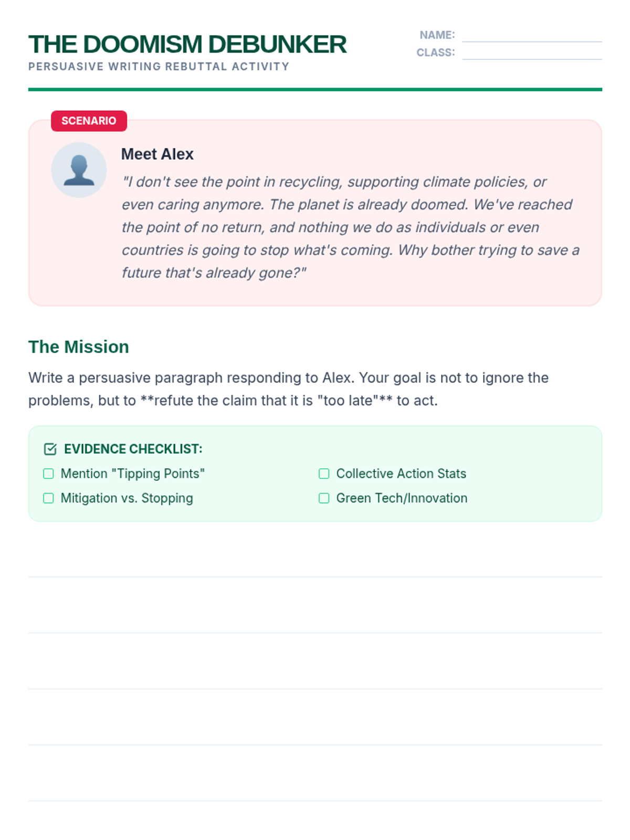Tick the Green Tech/Innovation checkbox
The image size is (630, 840).
(x=324, y=498)
